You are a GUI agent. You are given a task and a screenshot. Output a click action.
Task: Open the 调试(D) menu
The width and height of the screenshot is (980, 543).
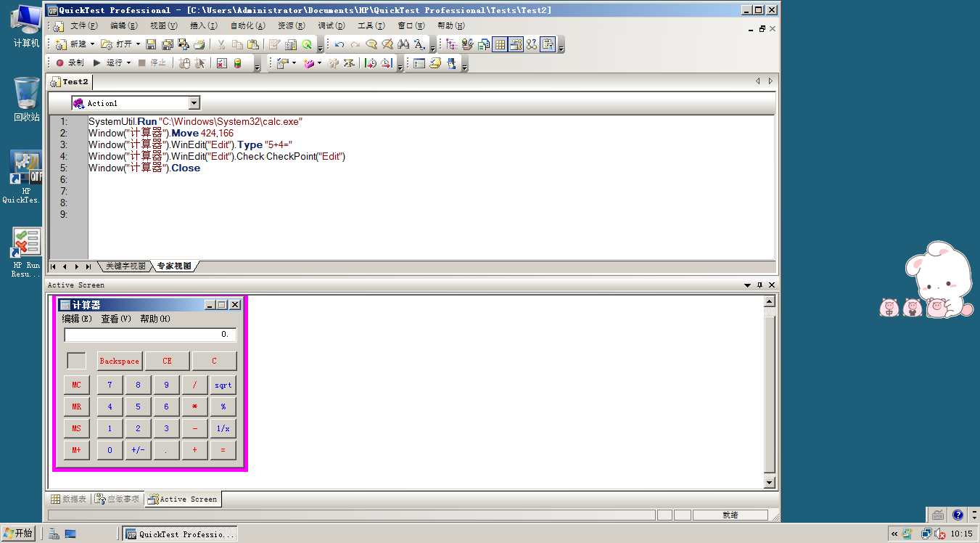click(332, 26)
